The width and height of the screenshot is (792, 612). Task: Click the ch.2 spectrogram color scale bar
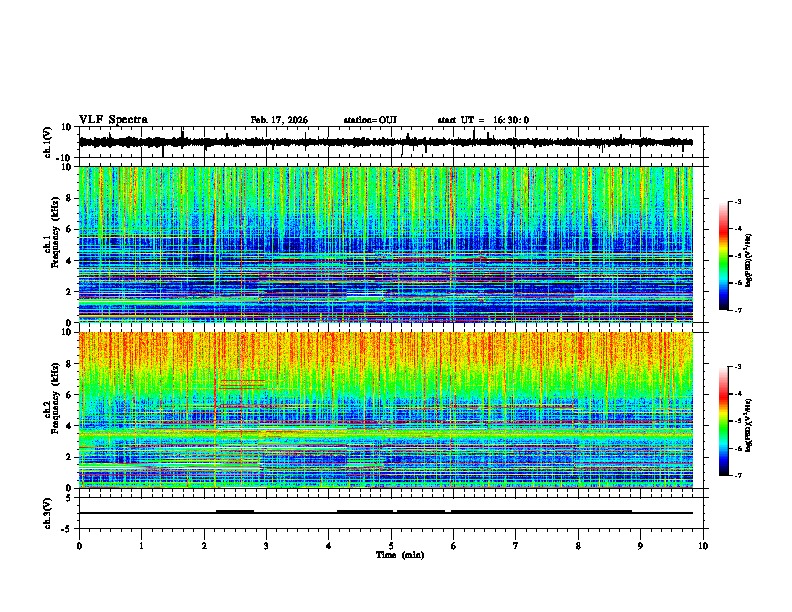click(723, 421)
